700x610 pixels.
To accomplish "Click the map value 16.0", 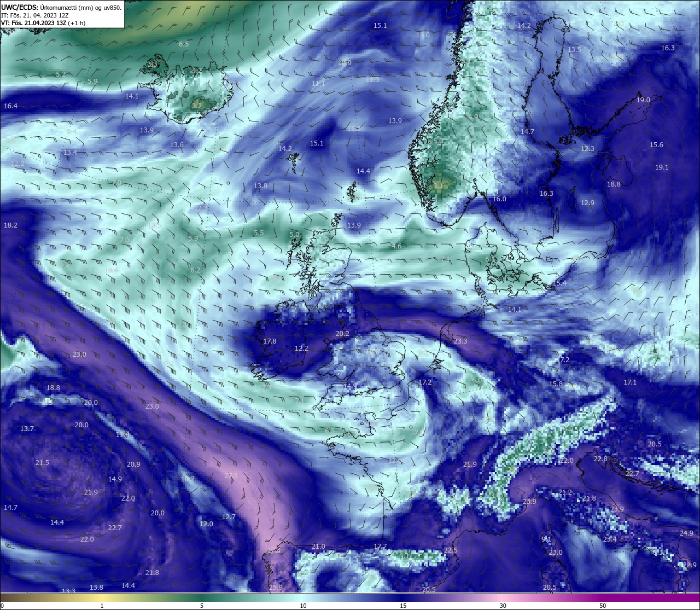I will pyautogui.click(x=499, y=199).
